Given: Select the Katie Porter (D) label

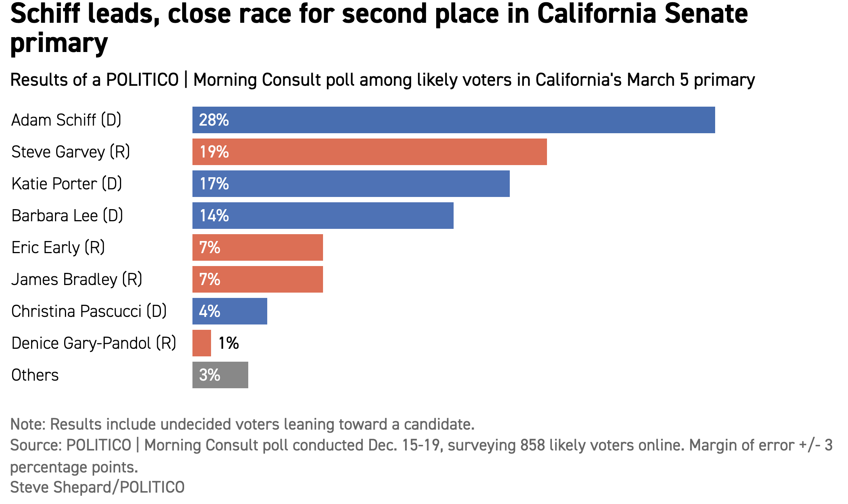Looking at the screenshot, I should pos(67,184).
